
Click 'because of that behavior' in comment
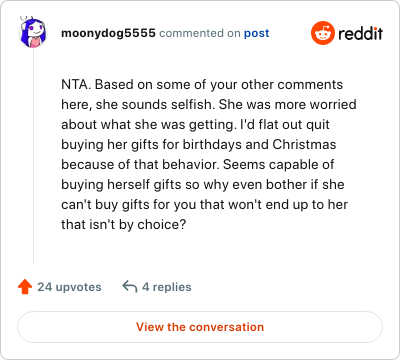(x=140, y=165)
